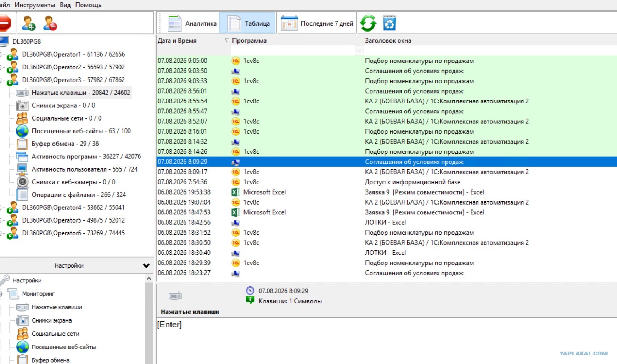Select DL360PG8\Operator6 user in tree
Viewport: 617px width, 364px height.
point(73,233)
